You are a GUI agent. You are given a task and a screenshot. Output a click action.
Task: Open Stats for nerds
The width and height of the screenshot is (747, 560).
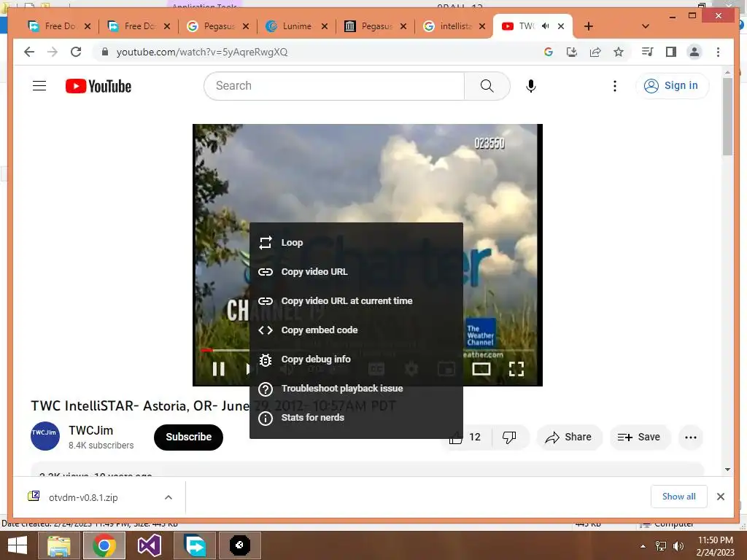[x=356, y=418]
